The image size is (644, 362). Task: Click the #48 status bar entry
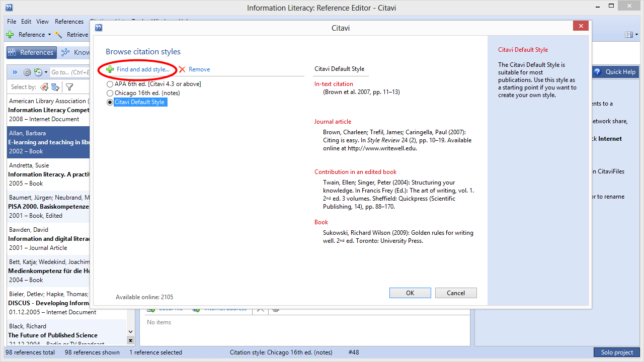click(354, 352)
